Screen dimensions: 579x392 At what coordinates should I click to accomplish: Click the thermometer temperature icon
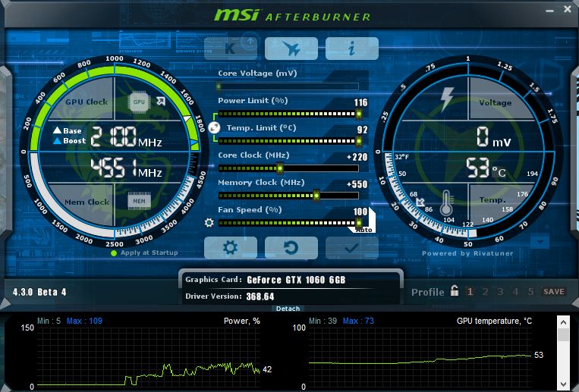click(x=446, y=202)
